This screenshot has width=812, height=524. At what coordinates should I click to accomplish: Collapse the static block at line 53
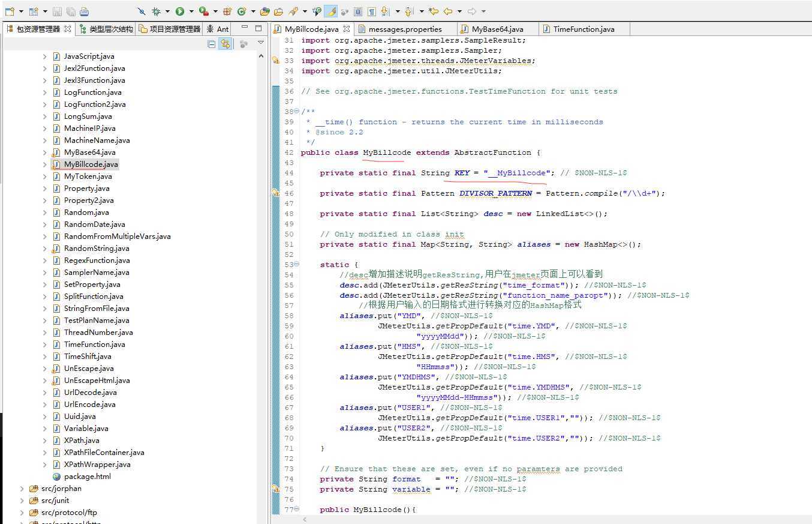point(297,265)
